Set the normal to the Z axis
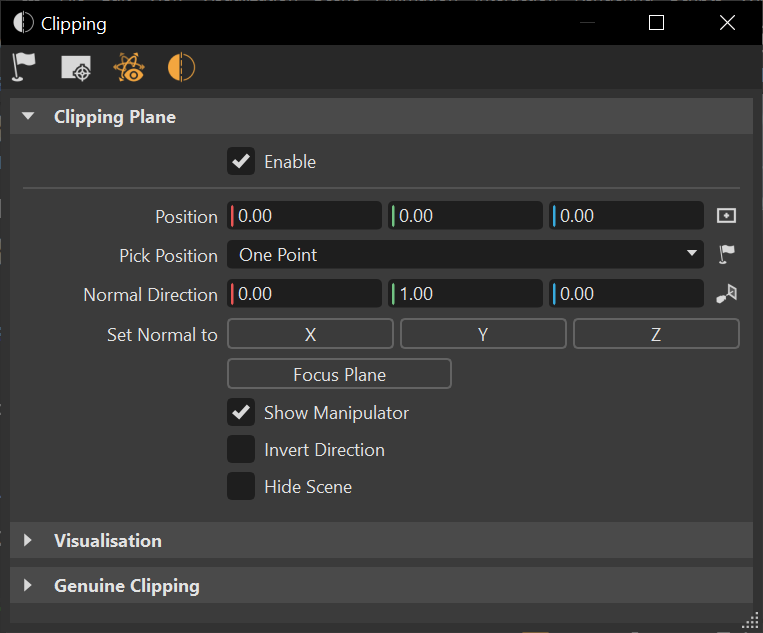The image size is (763, 633). [x=656, y=335]
